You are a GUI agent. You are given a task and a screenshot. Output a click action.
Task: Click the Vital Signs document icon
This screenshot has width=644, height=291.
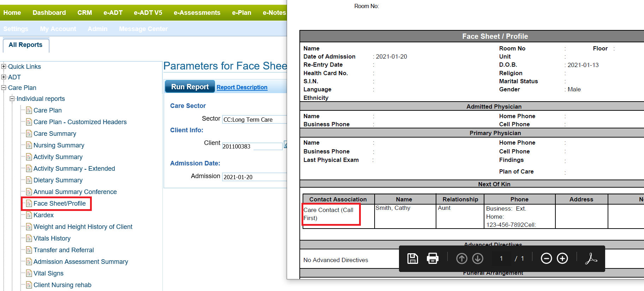click(x=29, y=273)
